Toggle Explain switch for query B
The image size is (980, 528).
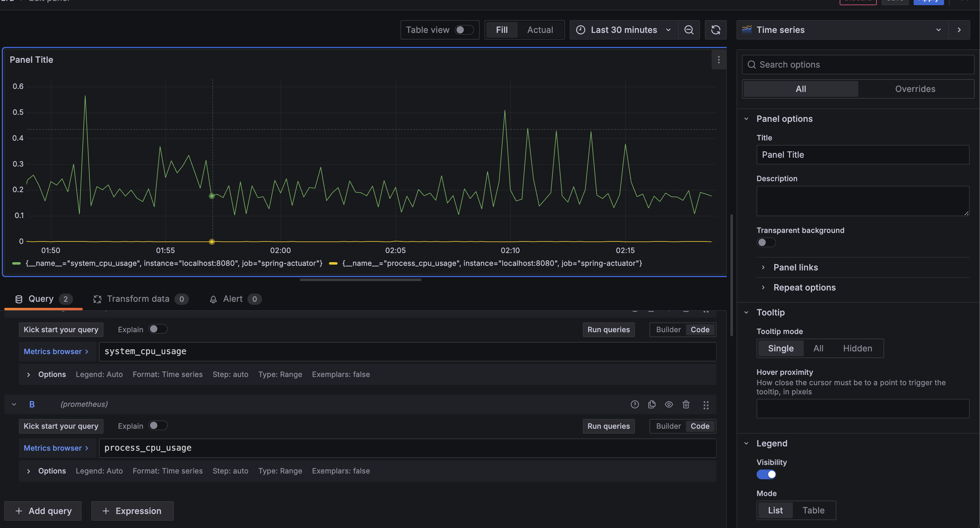pyautogui.click(x=158, y=426)
